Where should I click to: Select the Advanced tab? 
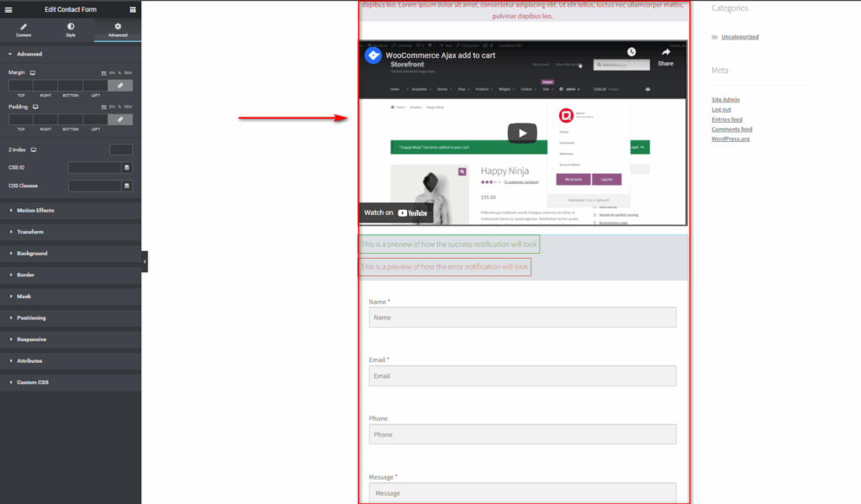point(118,29)
